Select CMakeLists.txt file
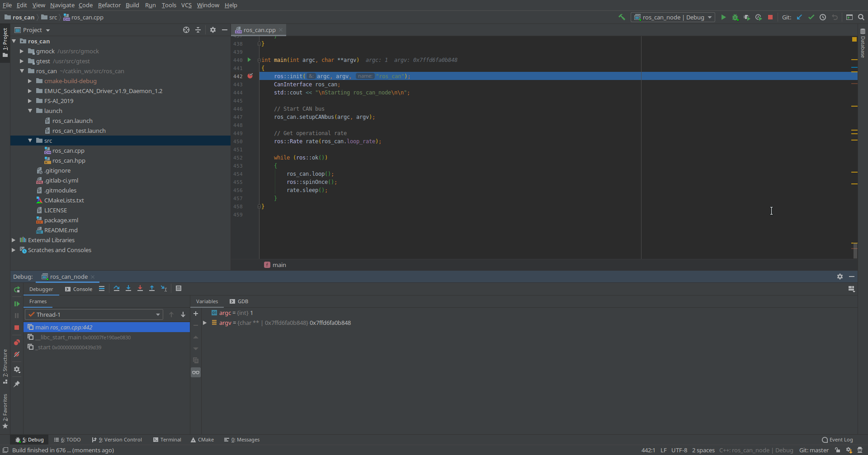The width and height of the screenshot is (868, 455). pyautogui.click(x=64, y=200)
